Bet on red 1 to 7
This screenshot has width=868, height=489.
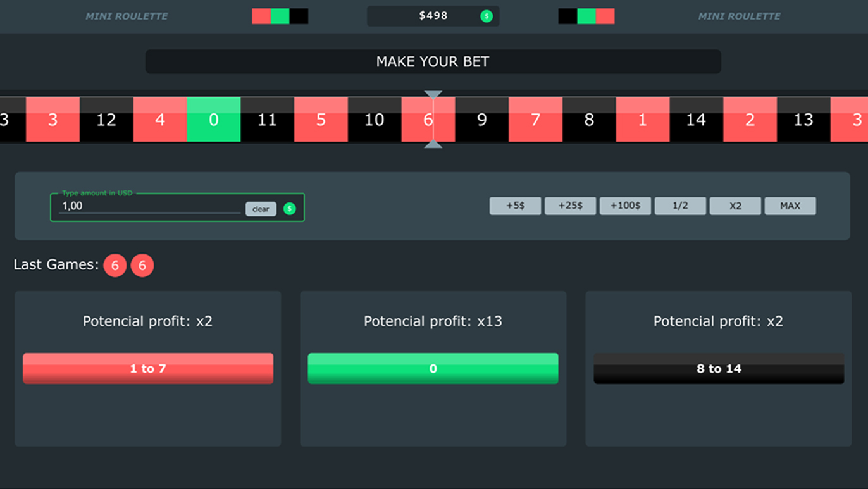(x=148, y=368)
